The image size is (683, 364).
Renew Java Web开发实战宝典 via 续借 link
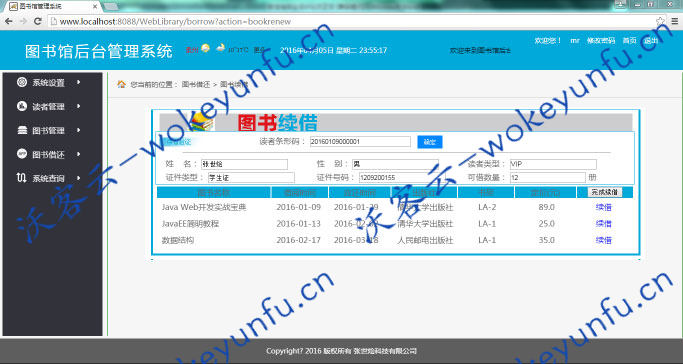pyautogui.click(x=603, y=207)
